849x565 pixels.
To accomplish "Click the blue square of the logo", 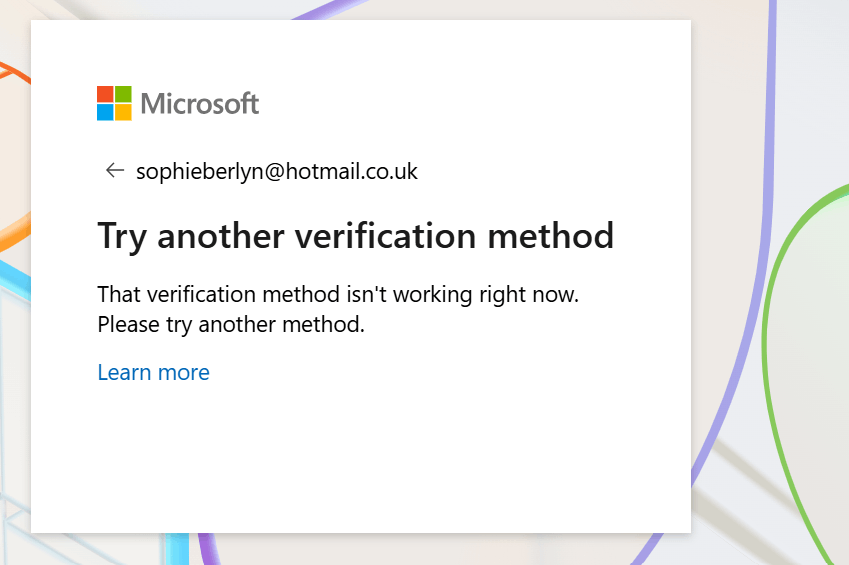I will [105, 112].
